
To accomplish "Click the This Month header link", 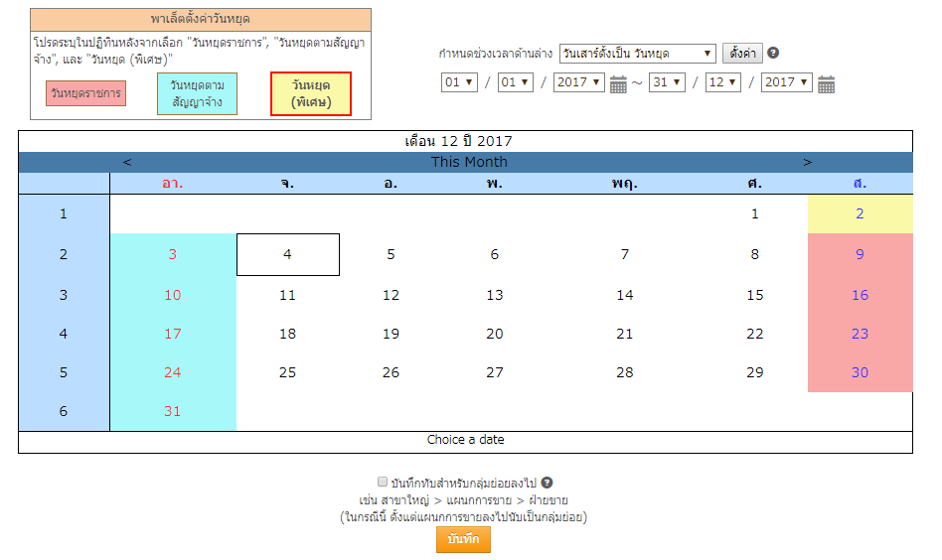I will 469,162.
